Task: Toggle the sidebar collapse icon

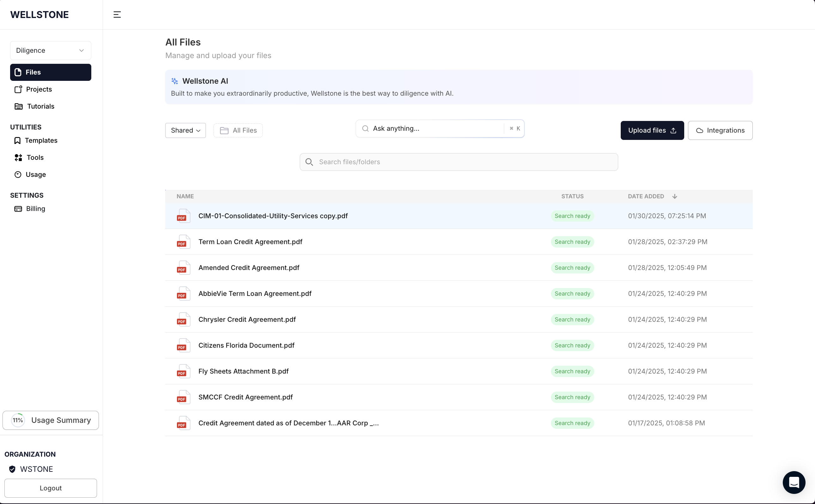Action: [x=117, y=15]
